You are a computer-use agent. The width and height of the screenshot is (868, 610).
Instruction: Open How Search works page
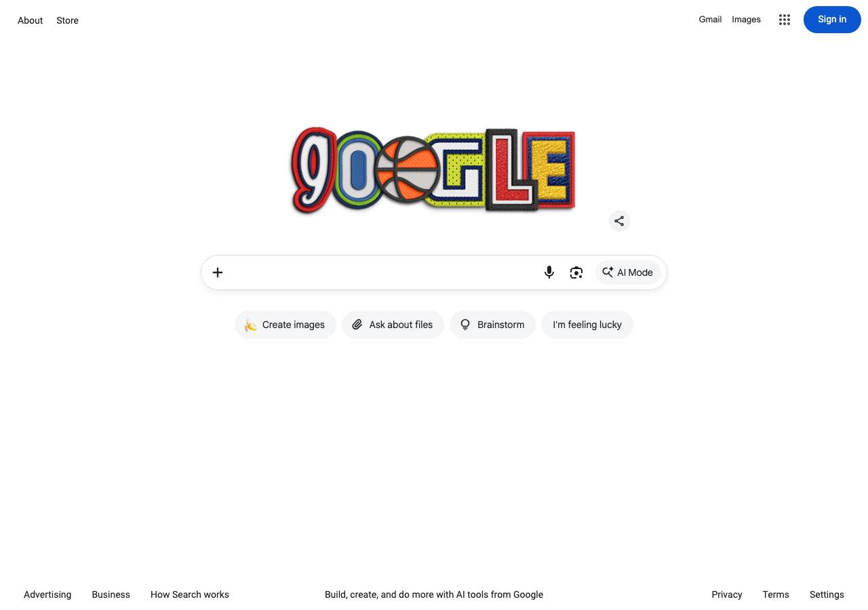click(x=190, y=594)
